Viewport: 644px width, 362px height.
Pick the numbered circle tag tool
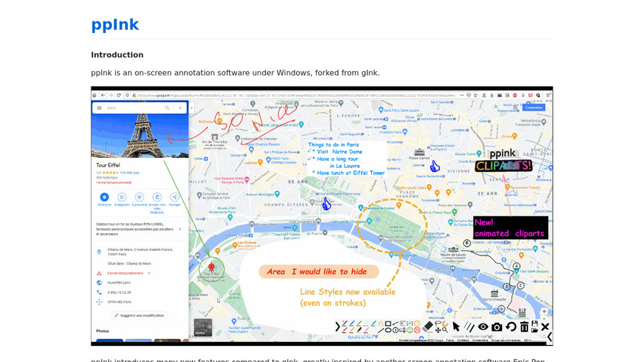tap(396, 330)
